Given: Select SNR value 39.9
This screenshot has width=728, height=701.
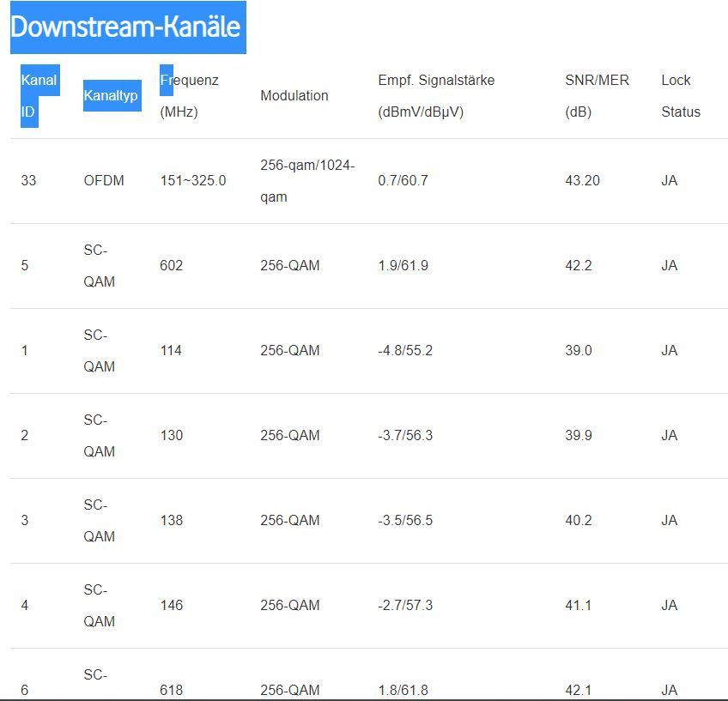Looking at the screenshot, I should pos(579,435).
